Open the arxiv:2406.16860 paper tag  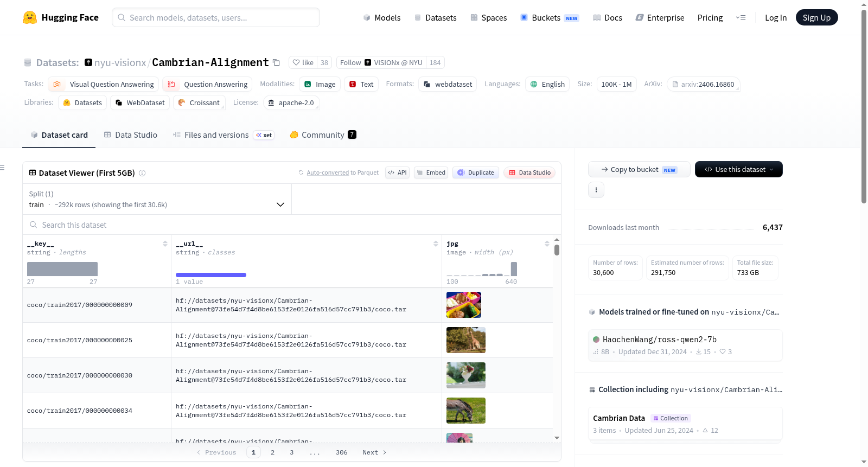click(703, 84)
